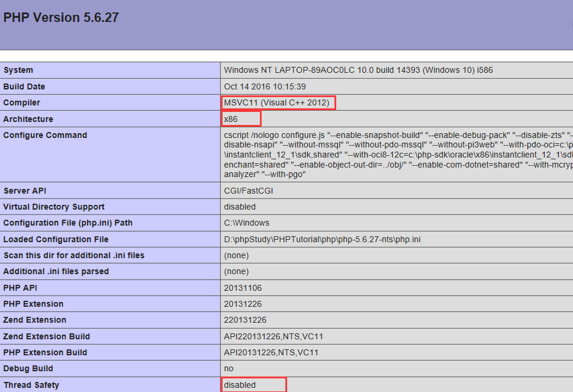The image size is (573, 392).
Task: Select the 'System' row label
Action: [x=18, y=70]
